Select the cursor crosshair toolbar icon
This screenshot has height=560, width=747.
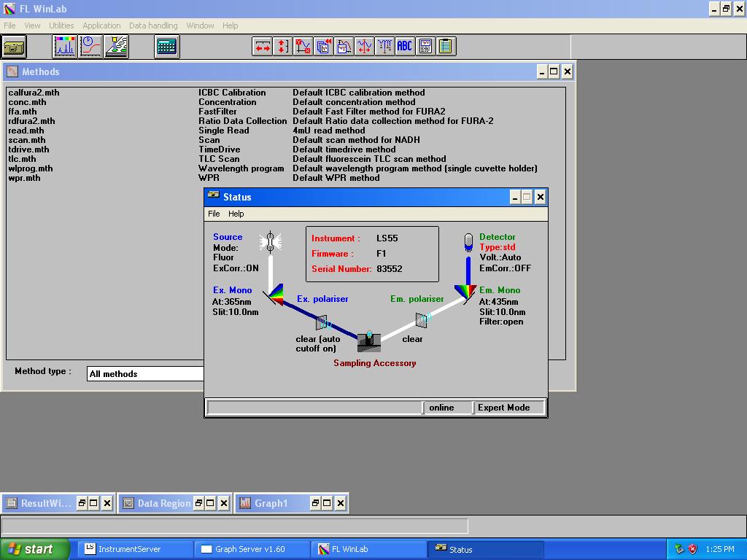[x=364, y=46]
